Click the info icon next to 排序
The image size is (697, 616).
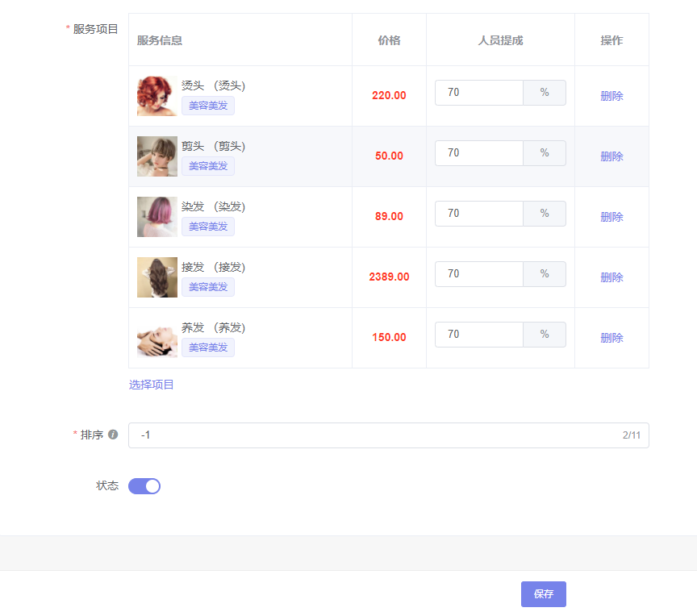point(113,435)
